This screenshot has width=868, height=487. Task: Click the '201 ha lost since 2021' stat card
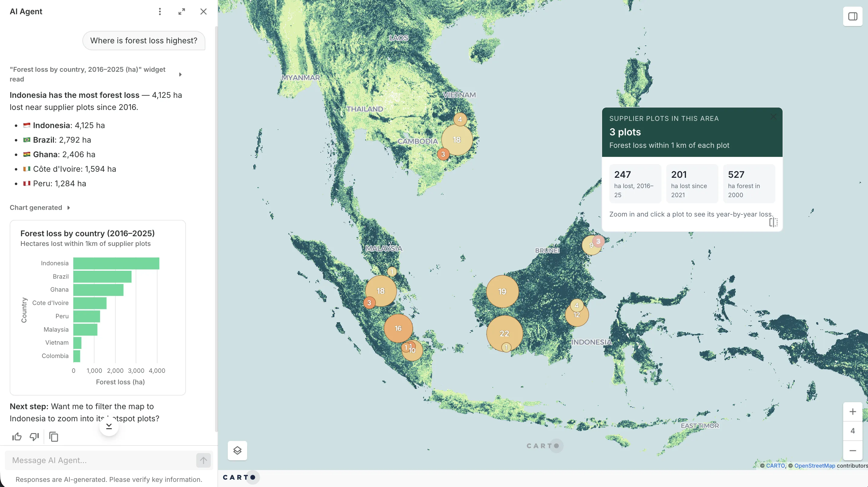pyautogui.click(x=692, y=184)
